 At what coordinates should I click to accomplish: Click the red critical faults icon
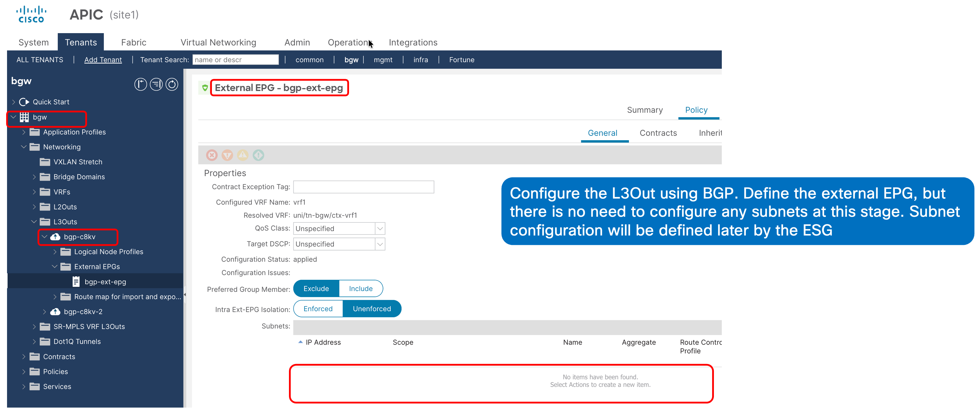(x=212, y=155)
